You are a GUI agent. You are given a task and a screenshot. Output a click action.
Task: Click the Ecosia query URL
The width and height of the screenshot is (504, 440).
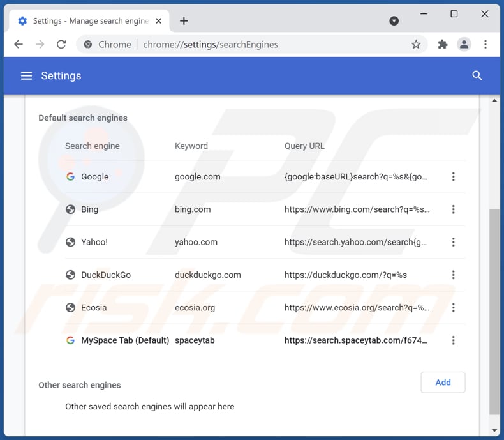pos(357,308)
